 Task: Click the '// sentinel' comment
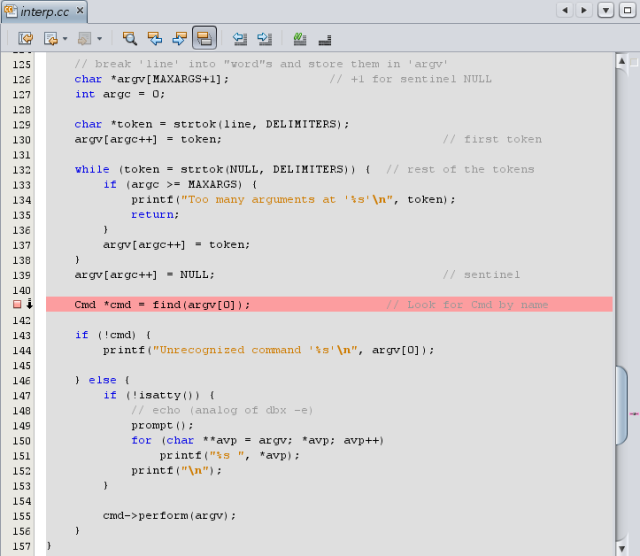482,275
